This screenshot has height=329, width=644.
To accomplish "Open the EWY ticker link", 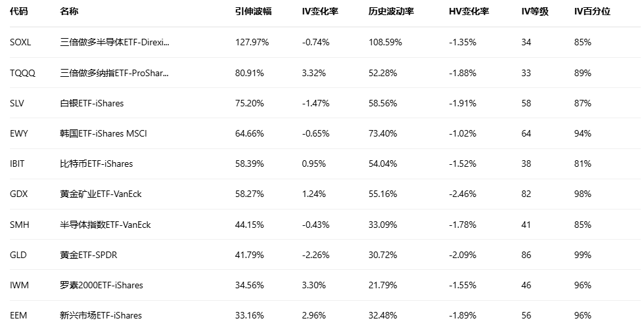I will pyautogui.click(x=19, y=133).
